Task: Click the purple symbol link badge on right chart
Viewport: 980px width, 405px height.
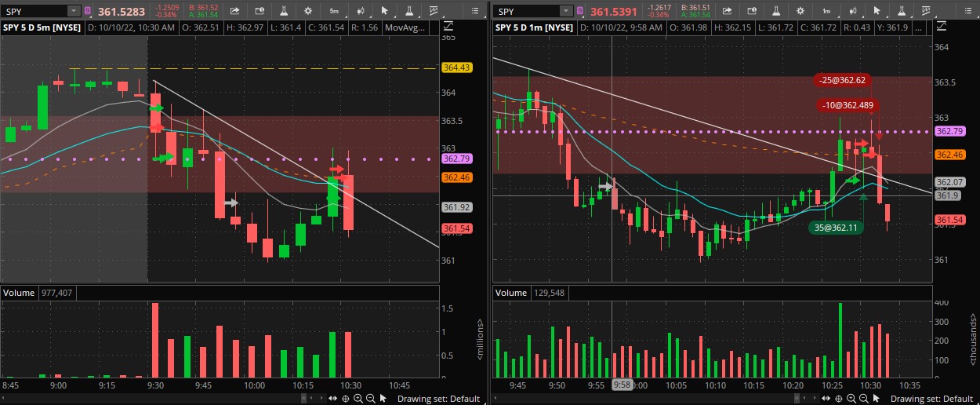Action: coord(580,11)
